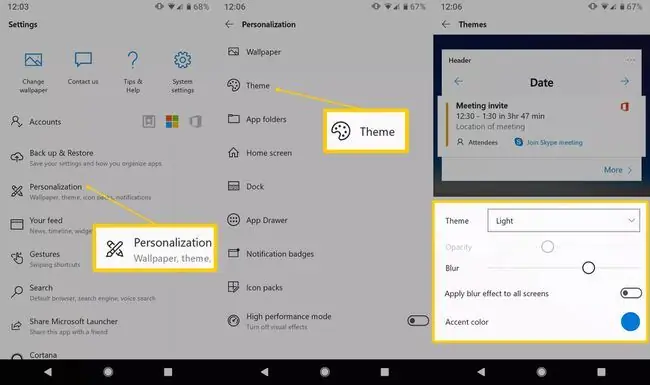The image size is (650, 385).
Task: Click the Join Skype meeting link
Action: point(554,143)
